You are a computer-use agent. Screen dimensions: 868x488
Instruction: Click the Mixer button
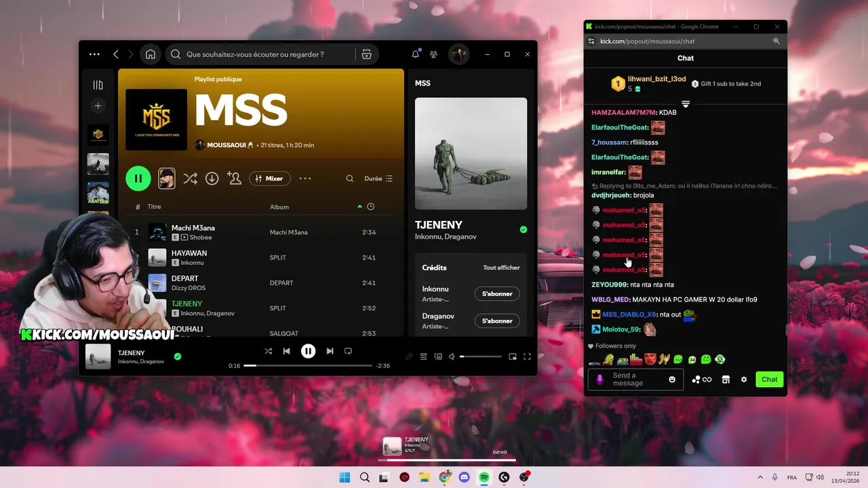click(x=270, y=178)
